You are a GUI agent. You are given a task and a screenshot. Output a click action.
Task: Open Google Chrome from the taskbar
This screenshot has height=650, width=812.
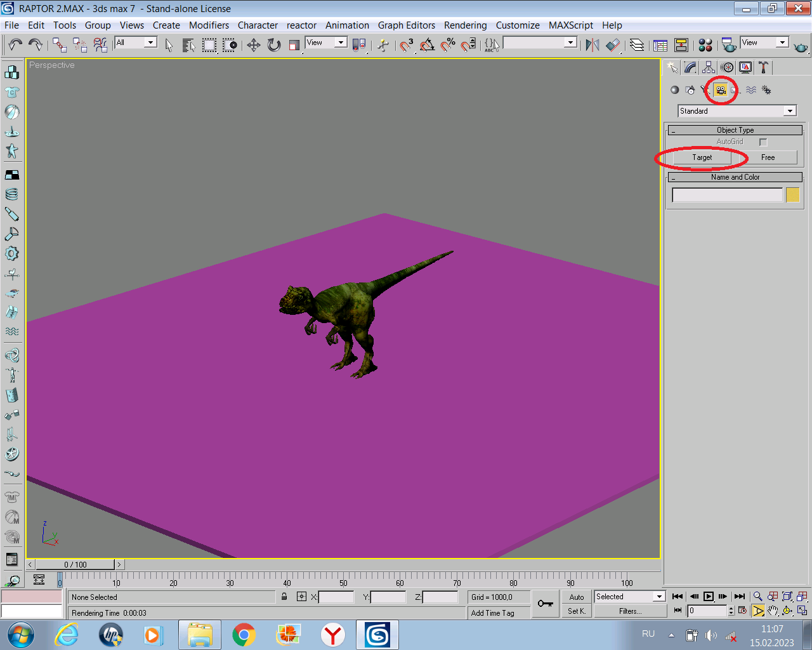[244, 635]
